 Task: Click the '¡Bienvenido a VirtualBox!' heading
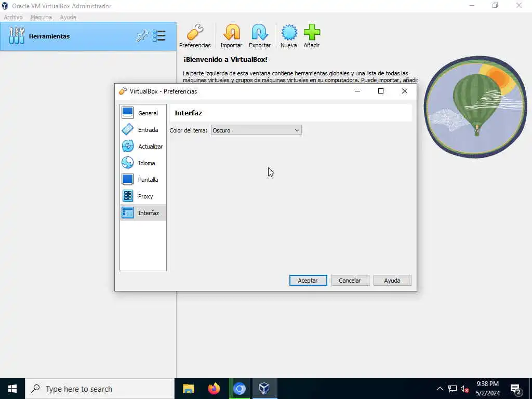click(225, 59)
